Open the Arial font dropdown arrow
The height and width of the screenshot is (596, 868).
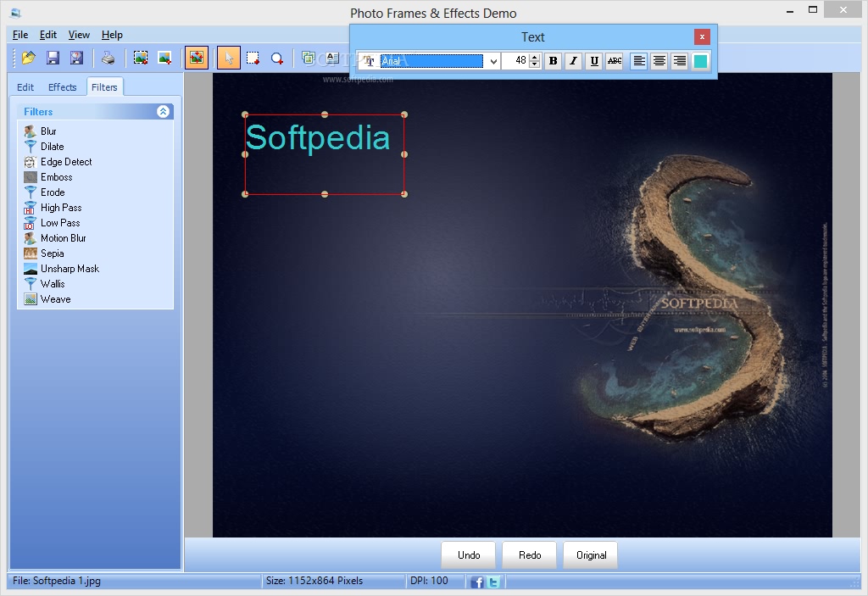[493, 61]
